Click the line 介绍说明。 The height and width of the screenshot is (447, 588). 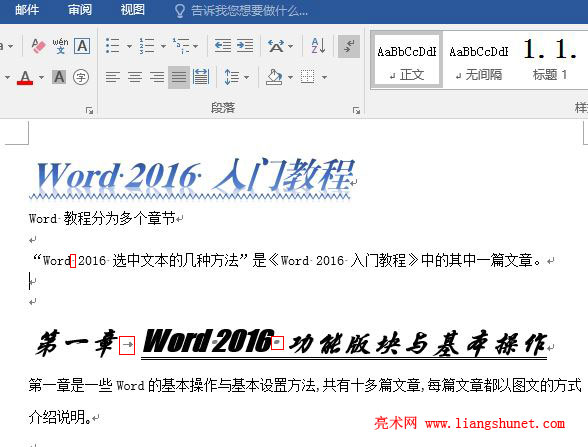tap(60, 417)
